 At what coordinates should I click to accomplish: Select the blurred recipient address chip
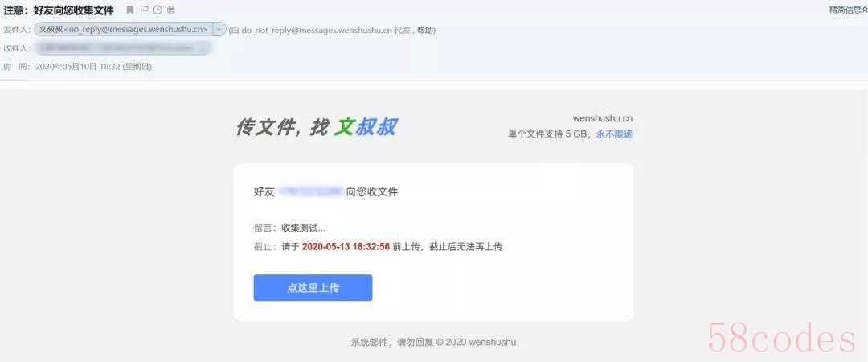coord(123,48)
